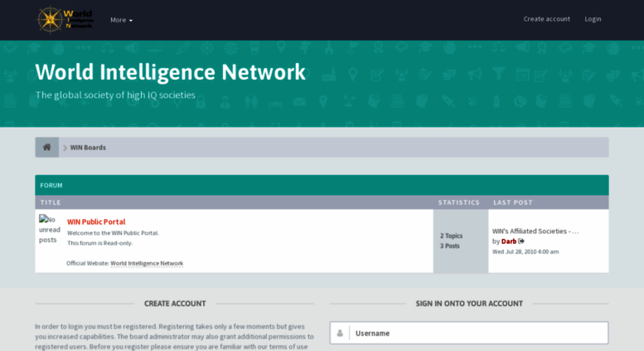
Task: Click the CREATE ACCOUNT section heading
Action: 175,304
